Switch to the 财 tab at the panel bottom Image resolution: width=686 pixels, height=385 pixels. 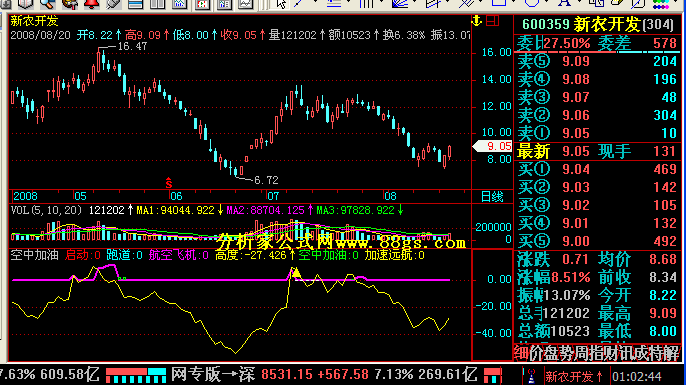[x=611, y=353]
